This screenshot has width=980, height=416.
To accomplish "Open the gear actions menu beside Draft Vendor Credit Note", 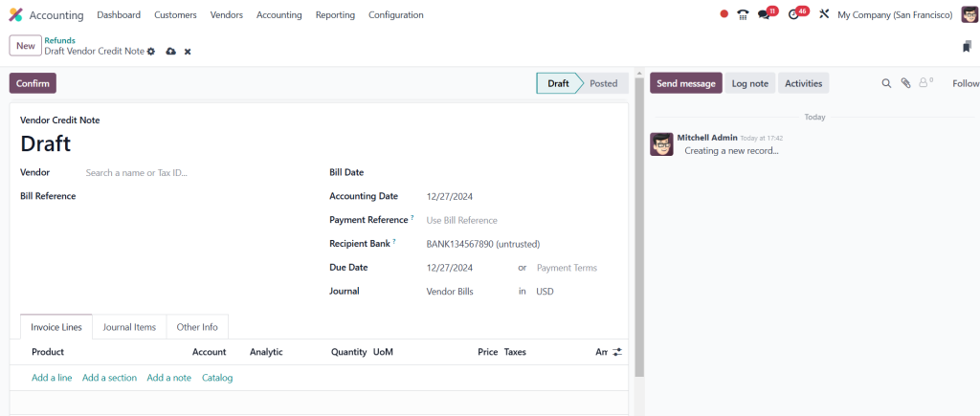I will click(150, 52).
